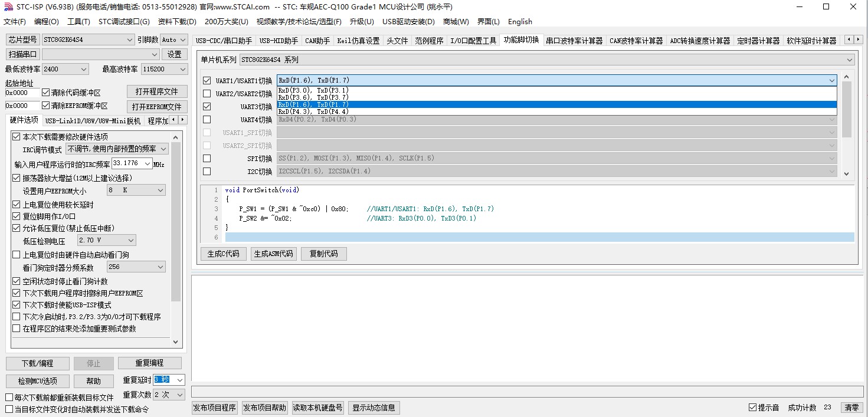Open the USB-Link1D/U8W/U8W-Mini脱机 tab
This screenshot has width=868, height=417.
tap(93, 121)
